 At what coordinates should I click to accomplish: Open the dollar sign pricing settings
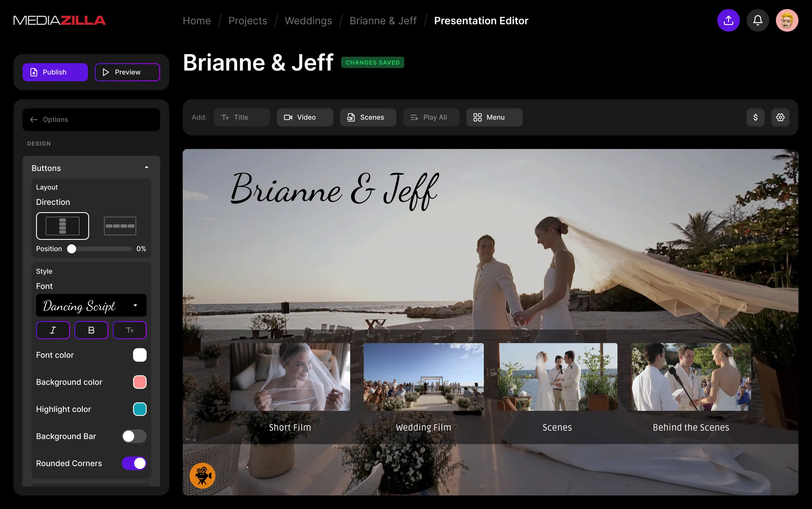coord(755,117)
